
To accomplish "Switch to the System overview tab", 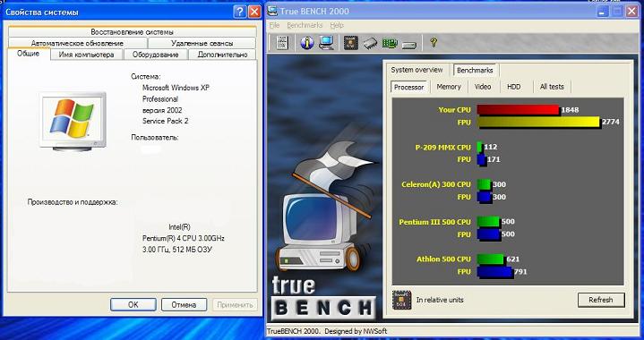I will [x=416, y=70].
